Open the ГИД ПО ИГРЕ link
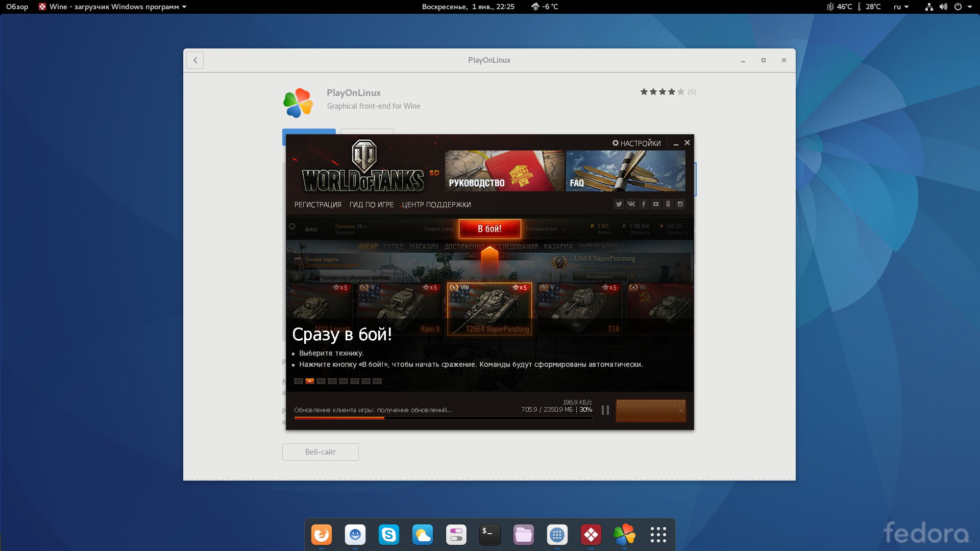The height and width of the screenshot is (551, 980). point(372,205)
